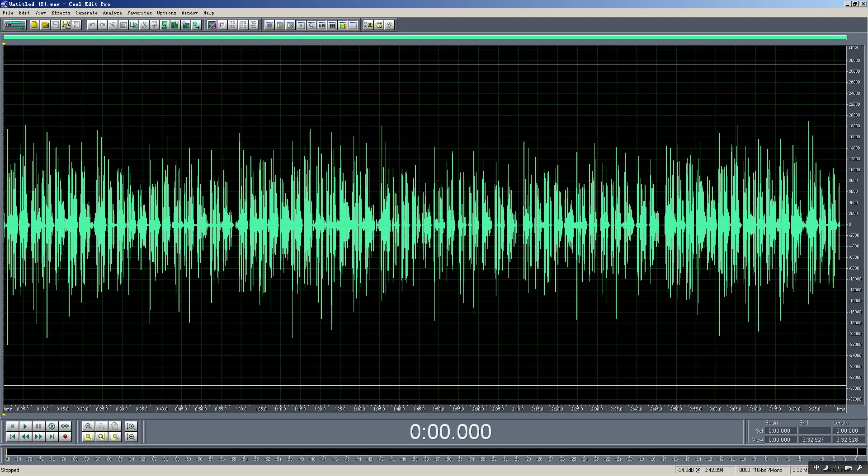868x476 pixels.
Task: Zoom out vertically with arrow-minus magnifier
Action: pos(131,437)
